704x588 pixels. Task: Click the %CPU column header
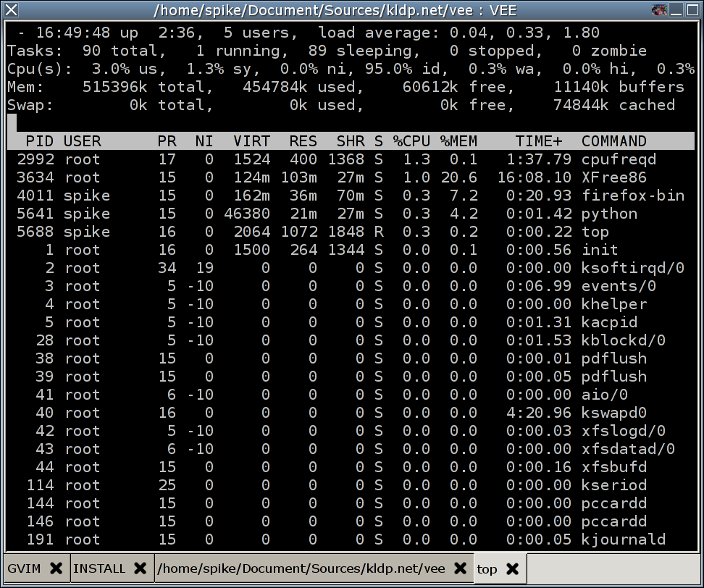[x=411, y=141]
